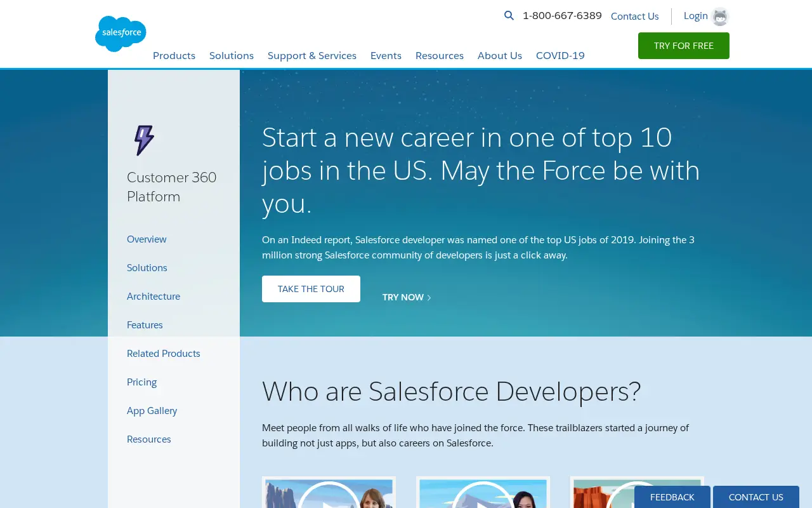The image size is (812, 508).
Task: Click the TRY NOW link
Action: pyautogui.click(x=407, y=297)
